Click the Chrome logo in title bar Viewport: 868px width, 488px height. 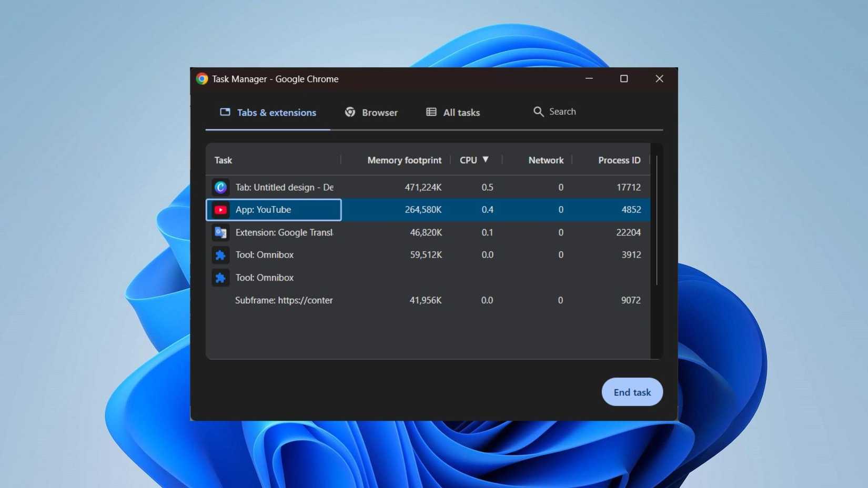(202, 79)
